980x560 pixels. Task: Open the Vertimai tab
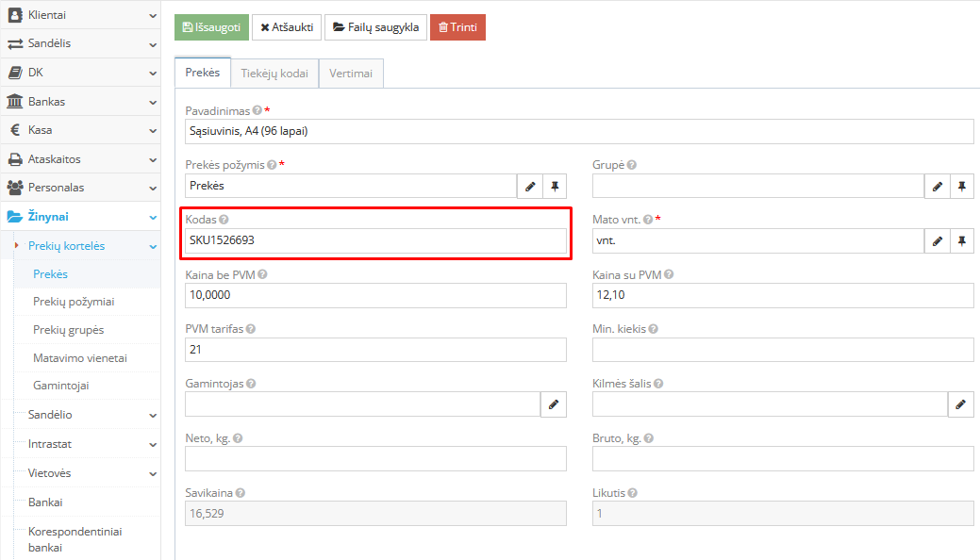coord(351,74)
